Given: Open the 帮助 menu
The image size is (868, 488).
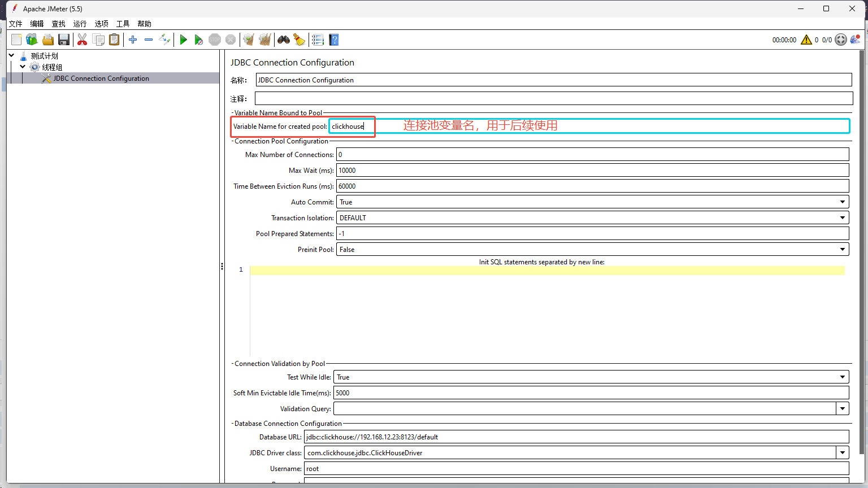Looking at the screenshot, I should point(145,24).
